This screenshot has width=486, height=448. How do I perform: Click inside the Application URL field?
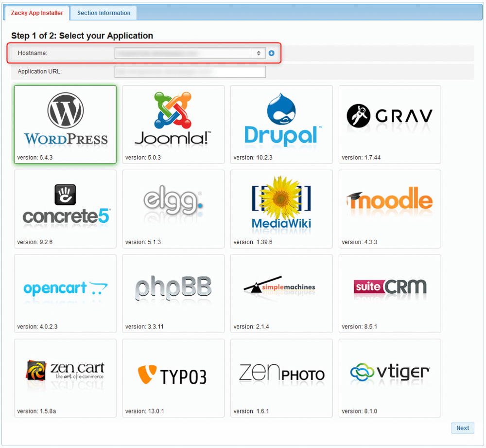pos(190,71)
